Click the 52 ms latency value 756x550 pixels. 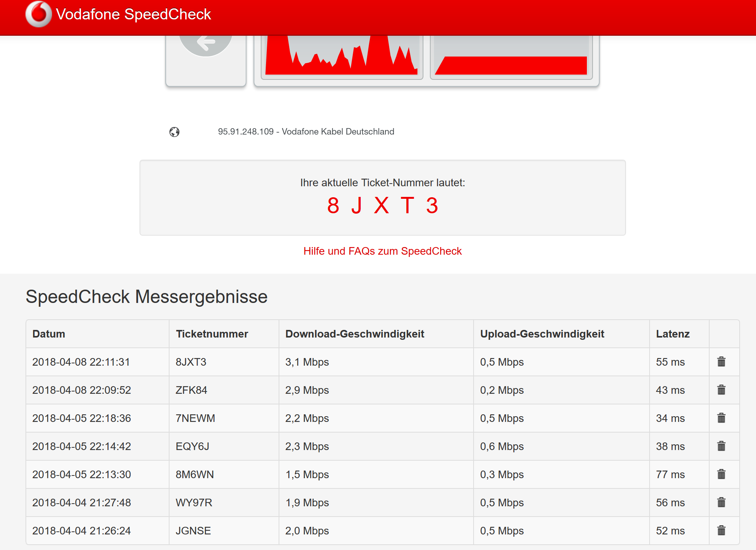tap(670, 531)
